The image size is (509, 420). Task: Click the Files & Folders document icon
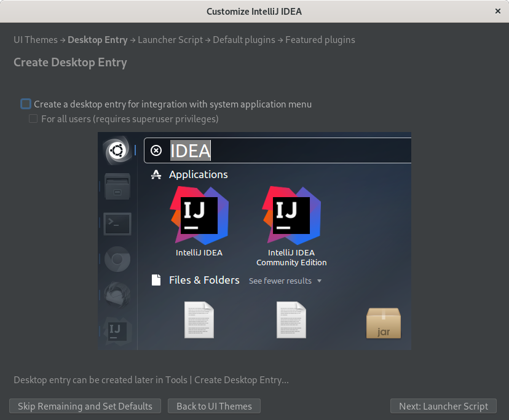[x=156, y=280]
